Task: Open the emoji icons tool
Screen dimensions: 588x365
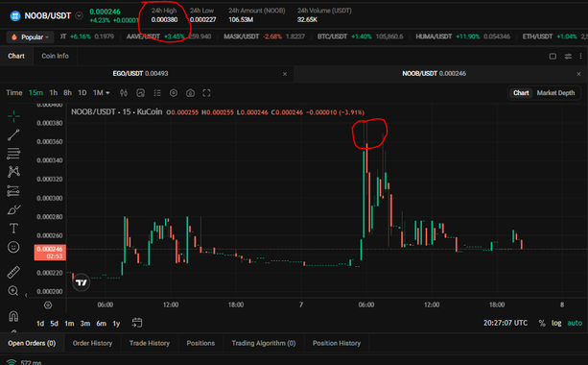Action: [x=13, y=247]
